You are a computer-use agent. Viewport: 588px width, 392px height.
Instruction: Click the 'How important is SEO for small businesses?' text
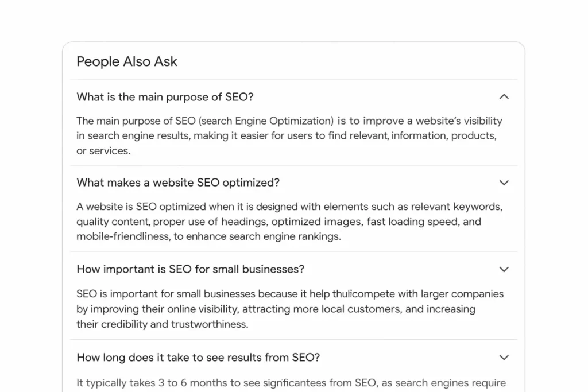191,269
